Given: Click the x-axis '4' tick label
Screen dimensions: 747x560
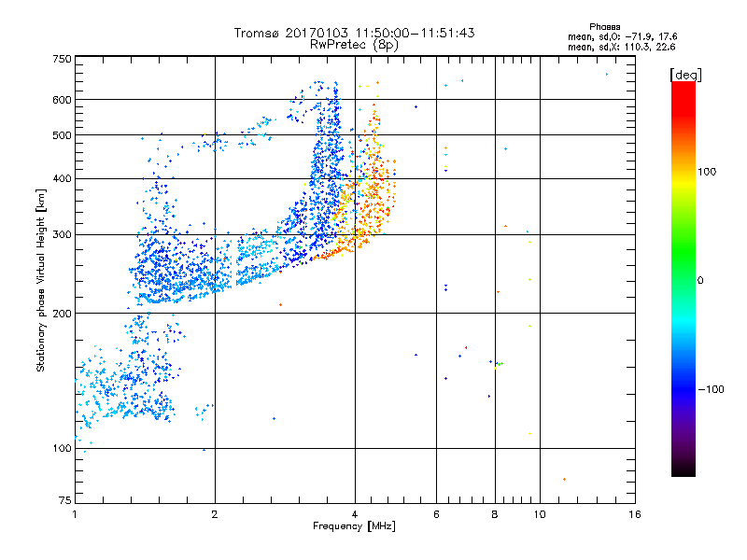Looking at the screenshot, I should [355, 514].
